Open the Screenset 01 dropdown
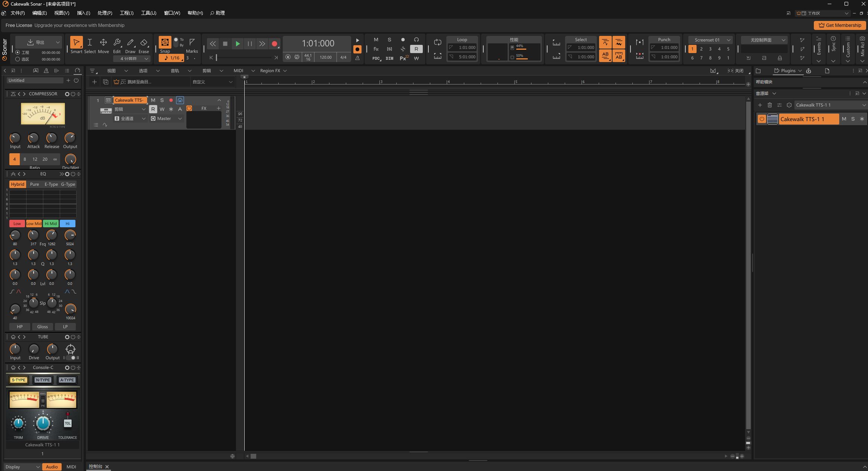Image resolution: width=868 pixels, height=471 pixels. (712, 40)
